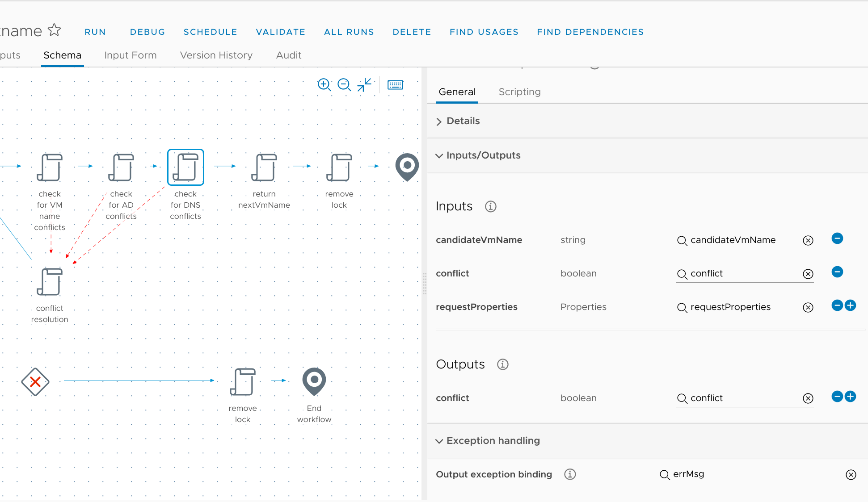Viewport: 868px width, 502px height.
Task: Click the zoom out magnifier icon
Action: (x=344, y=85)
